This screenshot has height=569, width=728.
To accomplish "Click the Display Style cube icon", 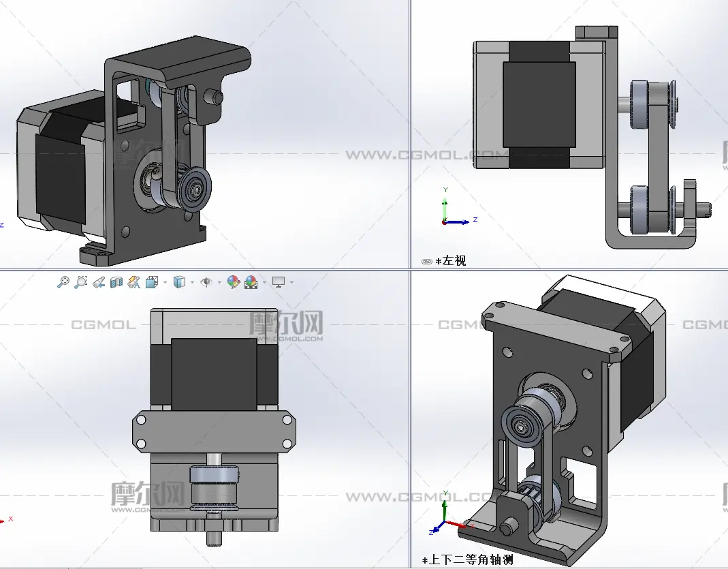I will coord(179,281).
